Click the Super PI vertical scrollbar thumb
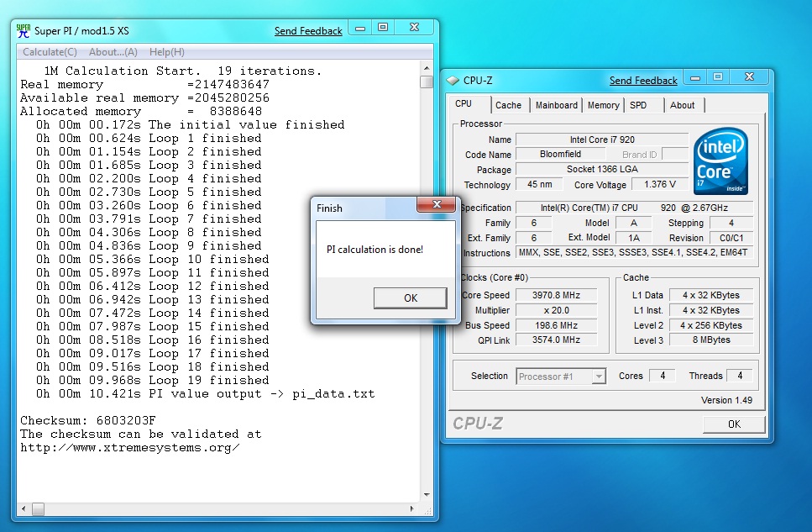812x532 pixels. coord(427,82)
